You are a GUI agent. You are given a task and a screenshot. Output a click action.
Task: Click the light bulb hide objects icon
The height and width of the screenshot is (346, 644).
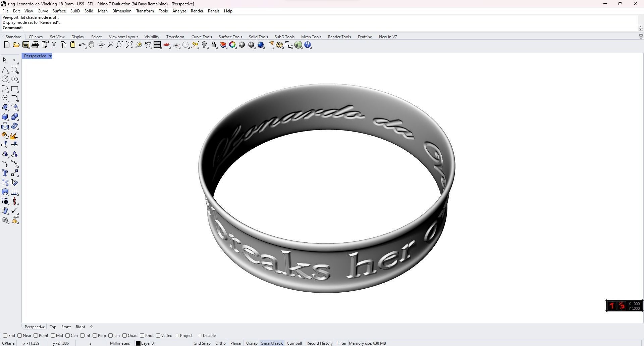pos(204,45)
